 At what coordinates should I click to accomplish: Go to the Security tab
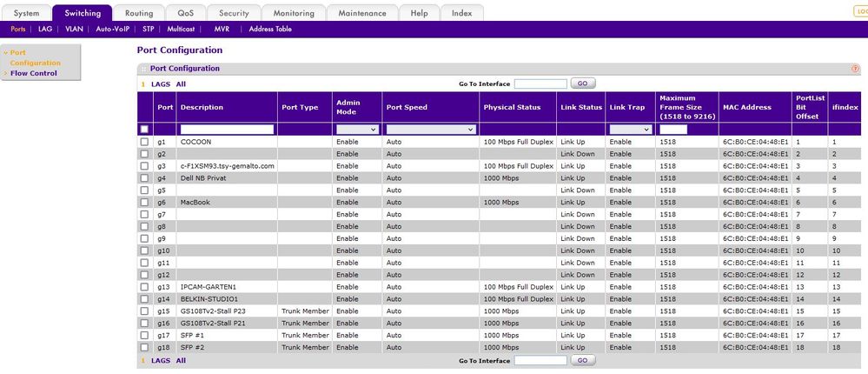234,13
